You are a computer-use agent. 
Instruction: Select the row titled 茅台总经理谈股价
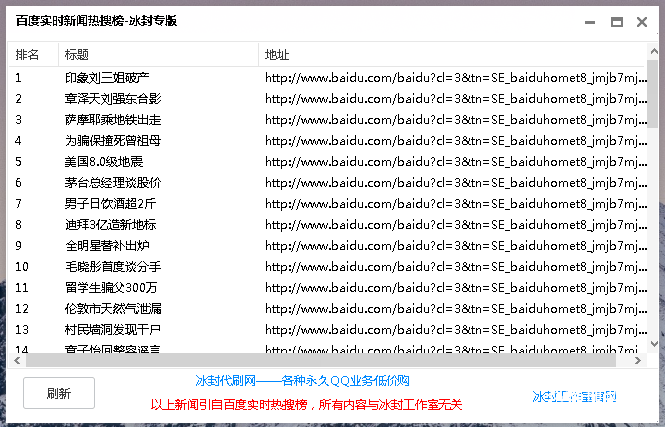(x=328, y=182)
